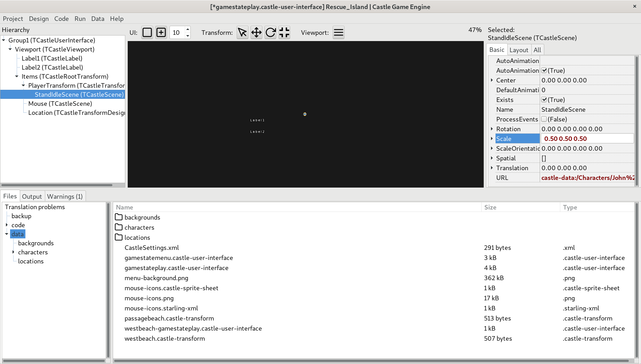This screenshot has height=364, width=641.
Task: Disable UI snapping rectangle button
Action: [147, 32]
